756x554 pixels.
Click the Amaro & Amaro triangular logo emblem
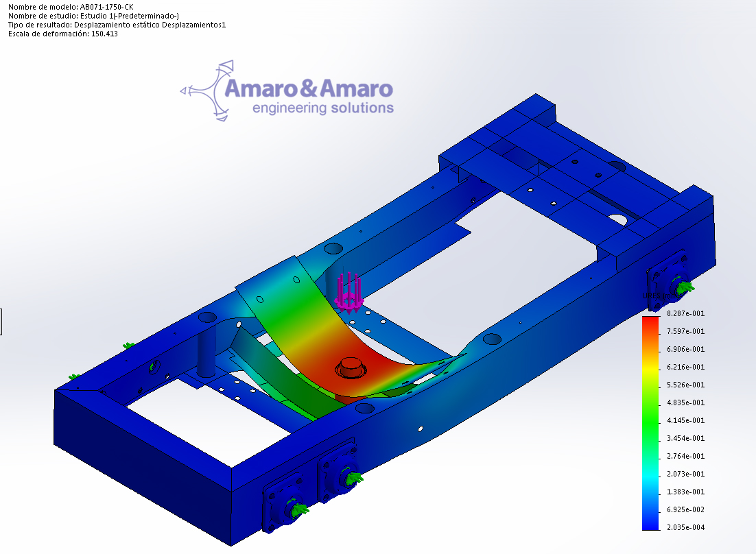tap(209, 91)
